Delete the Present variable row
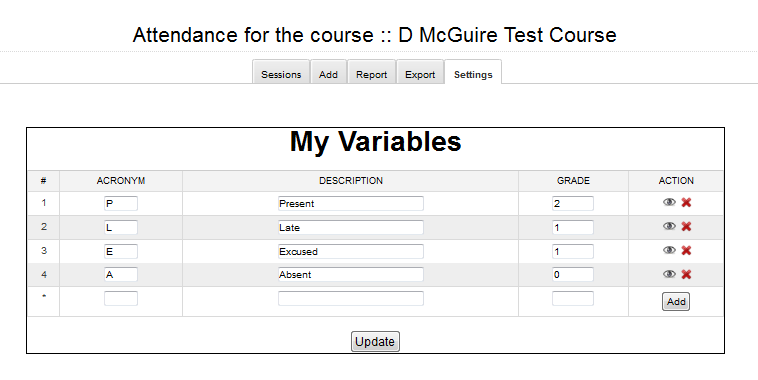The width and height of the screenshot is (758, 380). (686, 203)
